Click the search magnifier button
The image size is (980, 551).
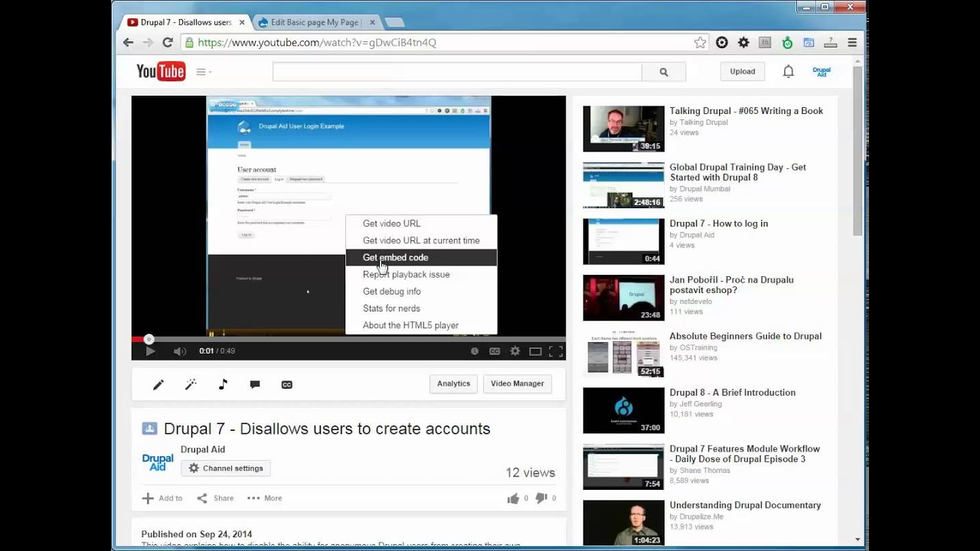(664, 72)
